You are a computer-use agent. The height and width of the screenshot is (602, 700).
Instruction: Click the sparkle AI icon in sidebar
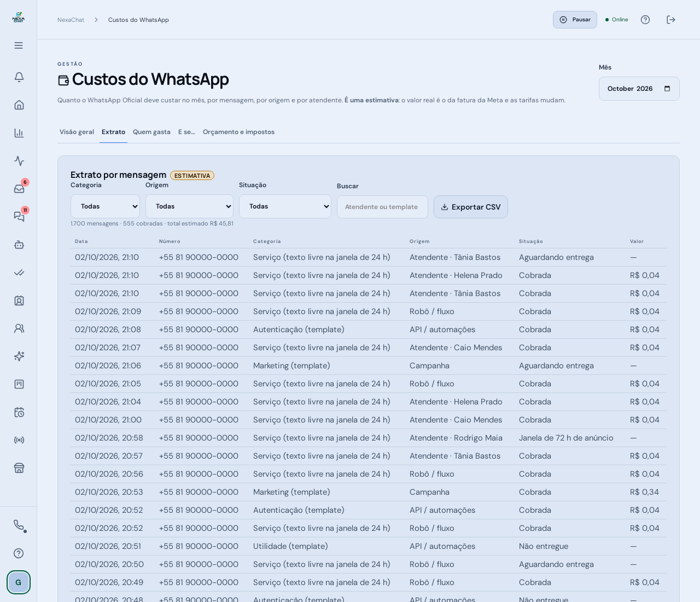coord(19,356)
